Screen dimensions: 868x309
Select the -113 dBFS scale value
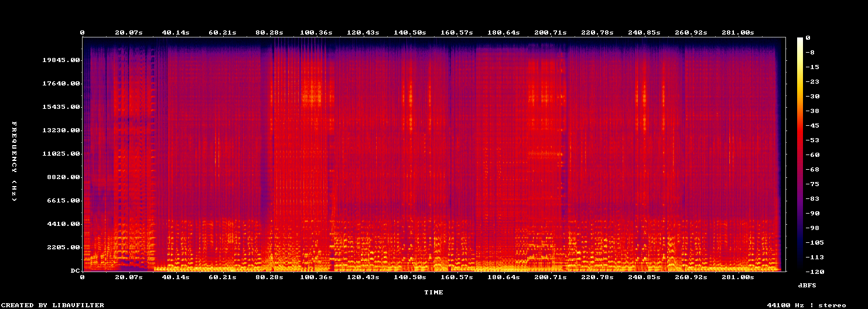814,257
